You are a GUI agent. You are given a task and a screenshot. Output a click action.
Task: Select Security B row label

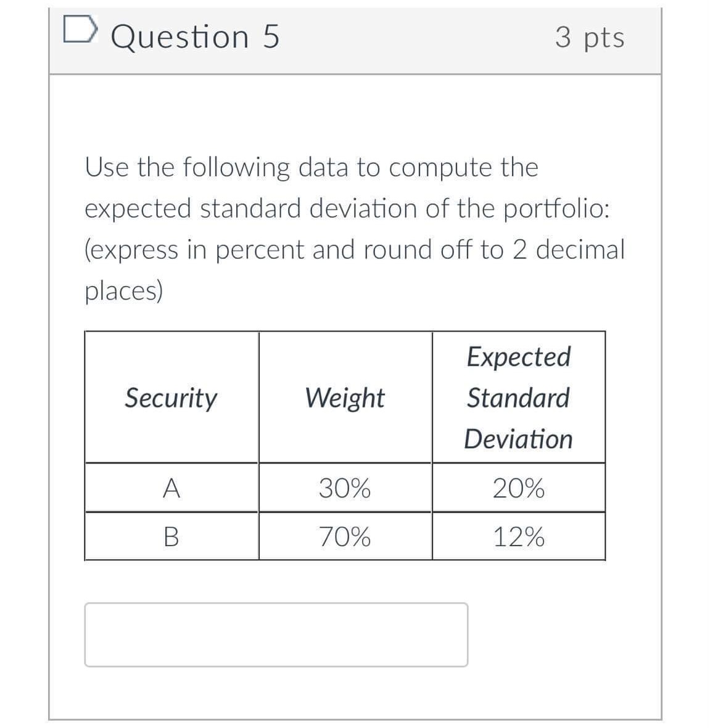pyautogui.click(x=171, y=538)
